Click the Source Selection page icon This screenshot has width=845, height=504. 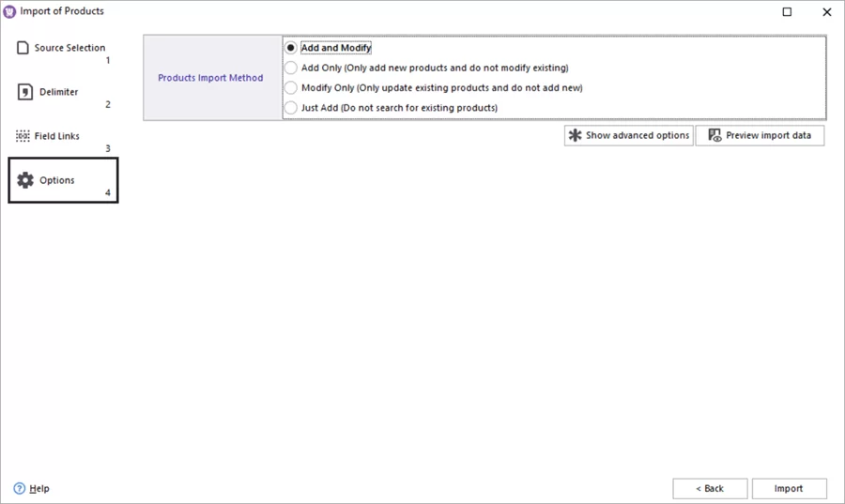(23, 48)
